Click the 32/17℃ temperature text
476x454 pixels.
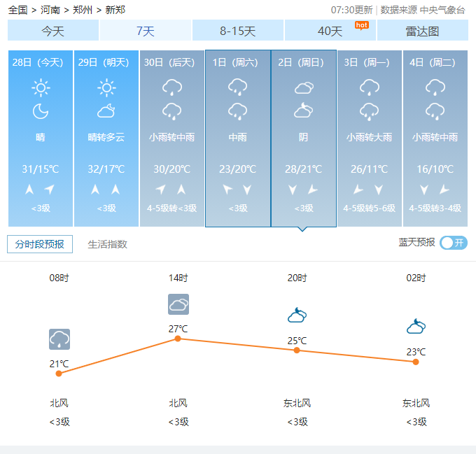pyautogui.click(x=106, y=169)
